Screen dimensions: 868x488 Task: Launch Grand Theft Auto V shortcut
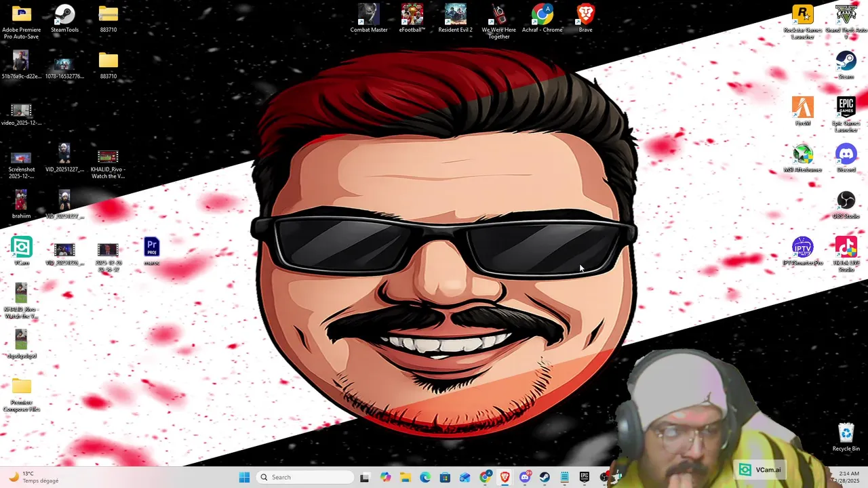coord(846,22)
